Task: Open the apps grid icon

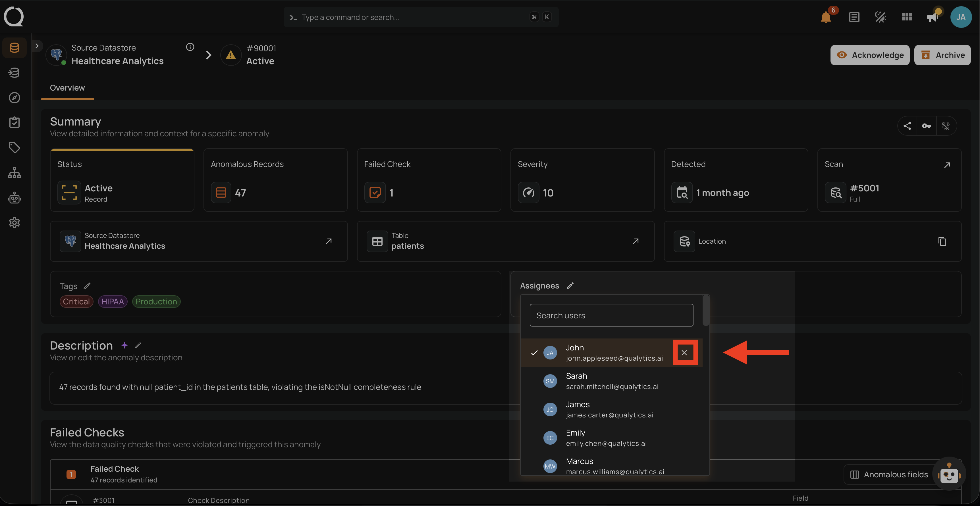Action: pyautogui.click(x=907, y=17)
